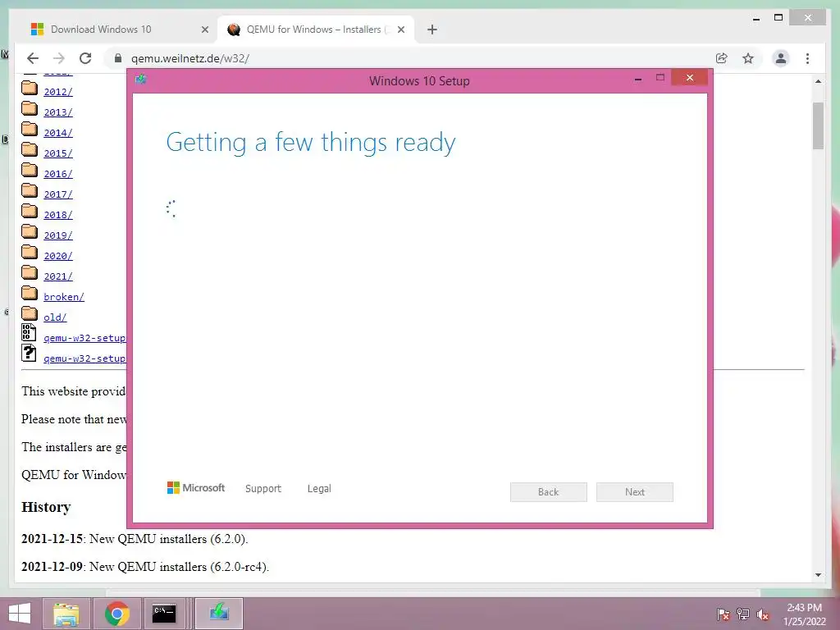Open the 2013/ folder link

pyautogui.click(x=58, y=112)
